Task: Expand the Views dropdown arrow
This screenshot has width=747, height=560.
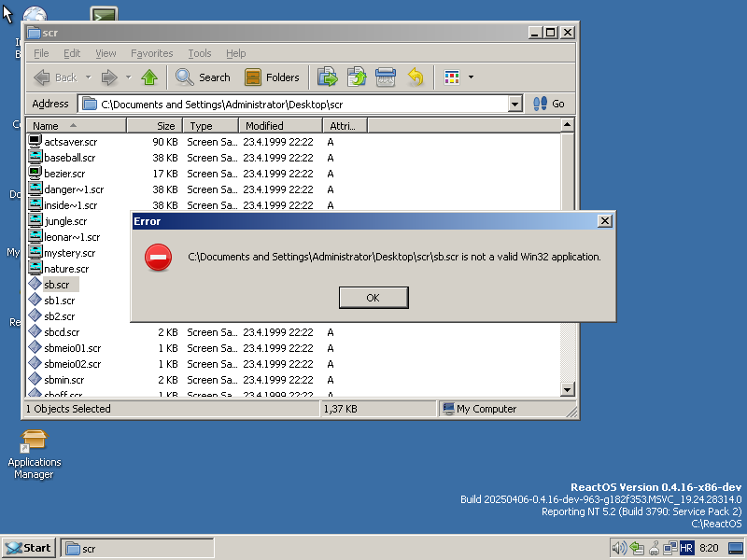Action: pos(471,77)
